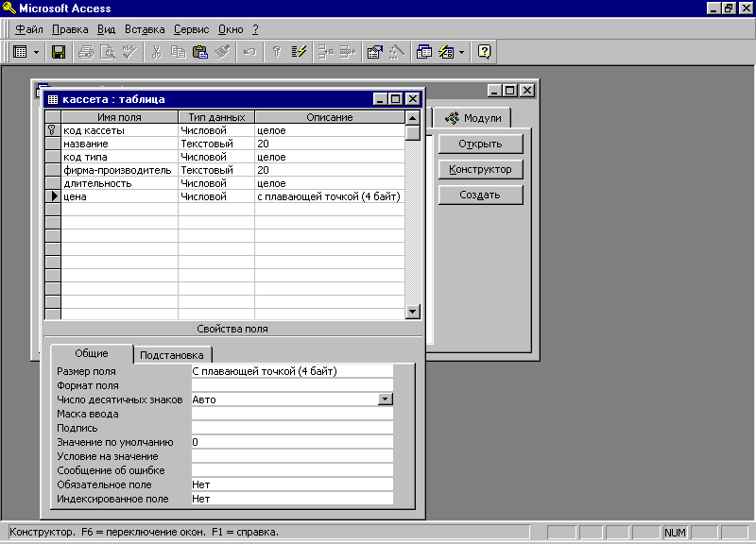Click the Создать button
This screenshot has height=544, width=756.
click(x=480, y=195)
